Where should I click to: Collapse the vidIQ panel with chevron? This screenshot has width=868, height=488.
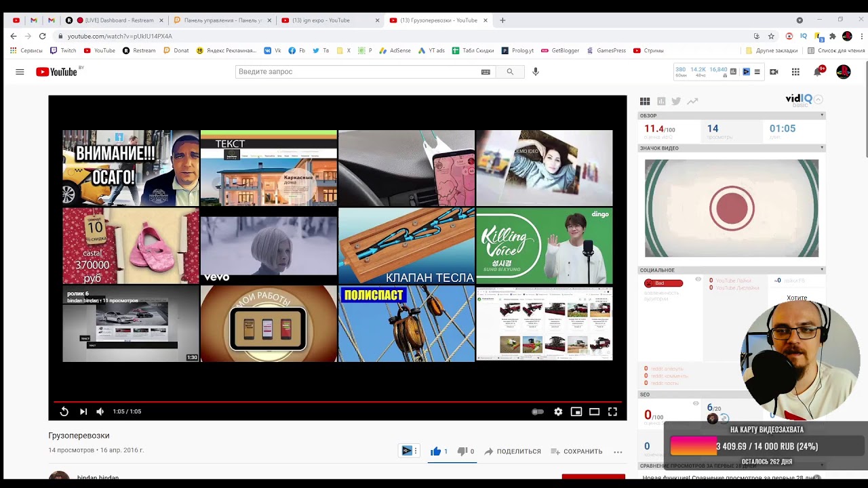coord(818,100)
